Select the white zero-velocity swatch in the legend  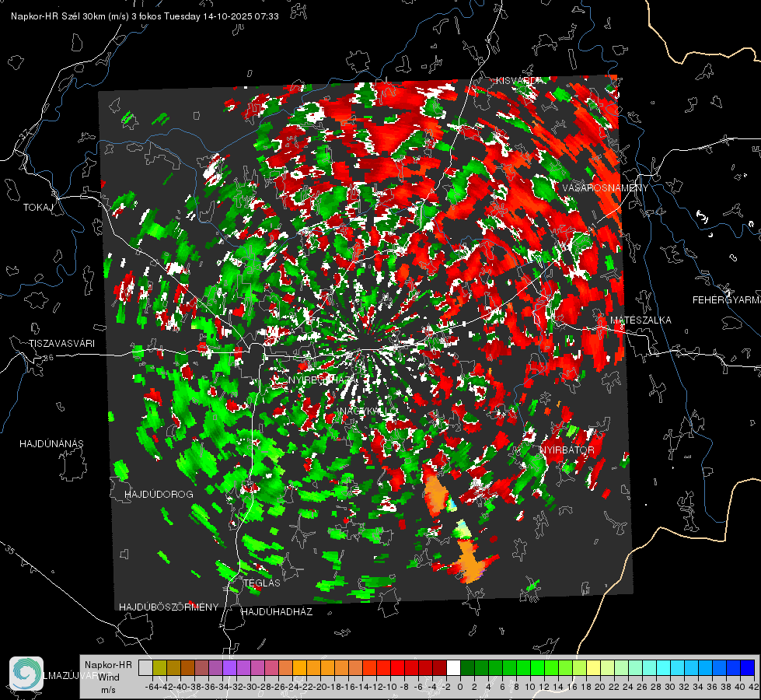453,667
